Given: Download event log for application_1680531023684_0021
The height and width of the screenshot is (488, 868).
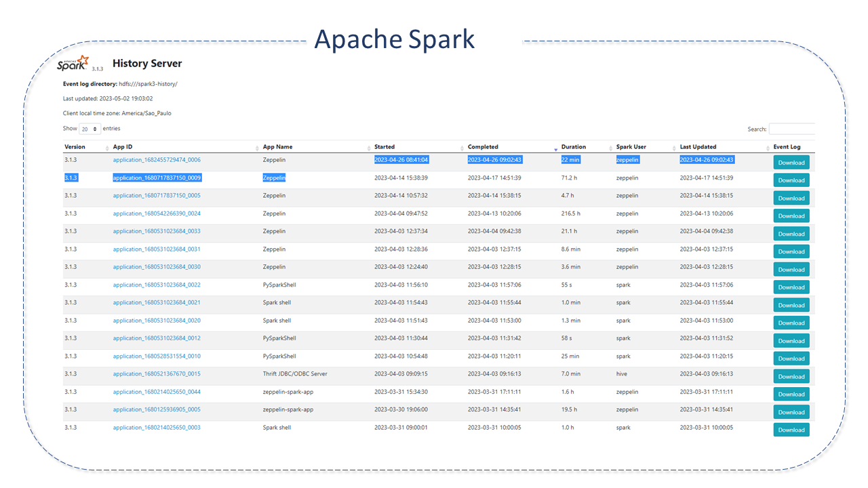Looking at the screenshot, I should coord(791,305).
